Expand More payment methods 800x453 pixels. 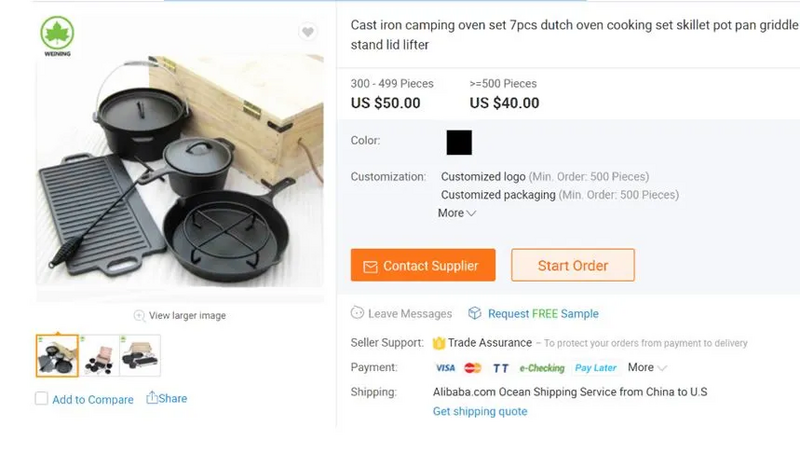coord(646,368)
